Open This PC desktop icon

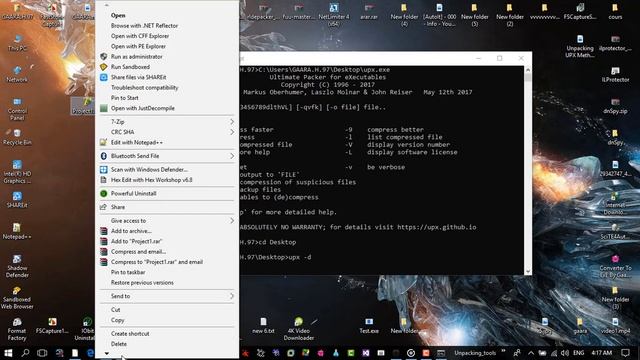17,42
